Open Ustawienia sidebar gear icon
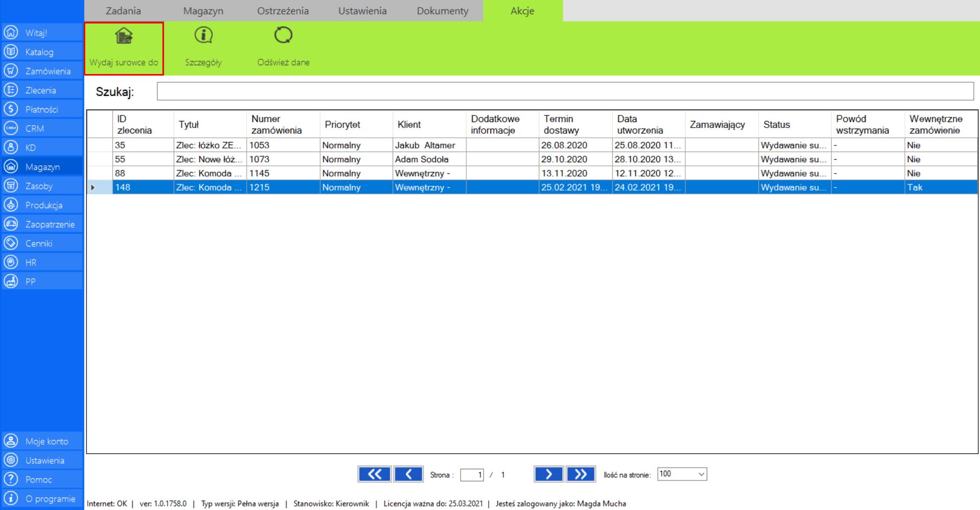Screen dimensions: 980x510 pos(10,460)
